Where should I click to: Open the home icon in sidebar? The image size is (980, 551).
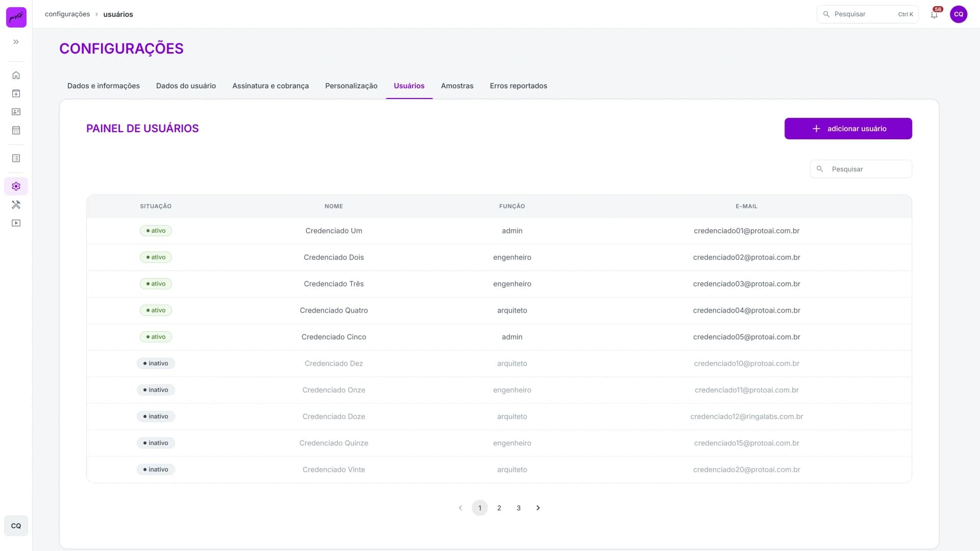16,75
